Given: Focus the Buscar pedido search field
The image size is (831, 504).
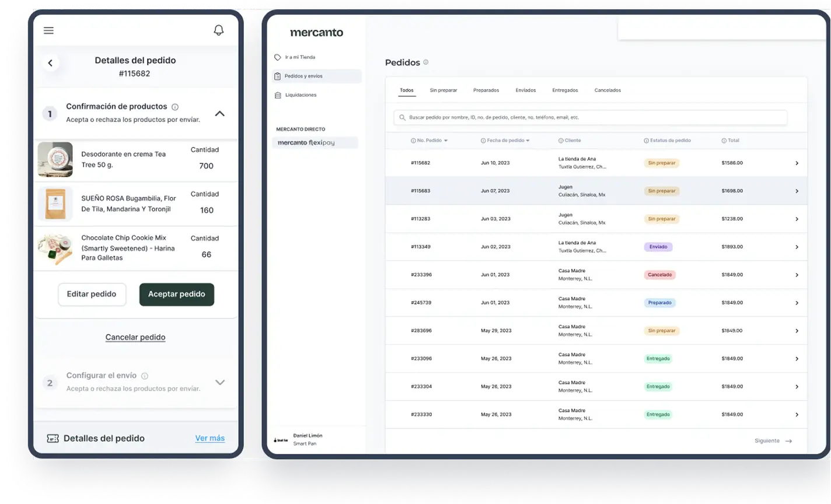Looking at the screenshot, I should click(591, 117).
